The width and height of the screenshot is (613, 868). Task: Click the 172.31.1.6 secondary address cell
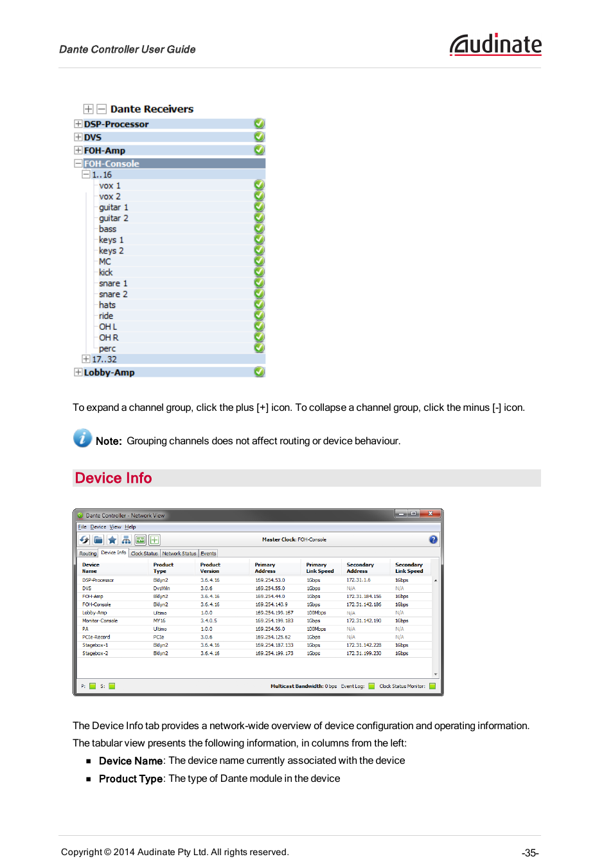tap(359, 580)
